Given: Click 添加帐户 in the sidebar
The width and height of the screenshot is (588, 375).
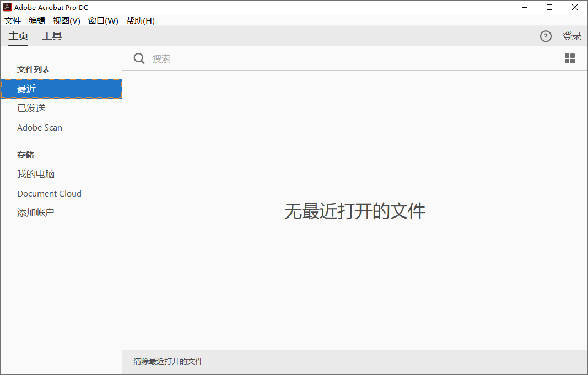Looking at the screenshot, I should (36, 212).
